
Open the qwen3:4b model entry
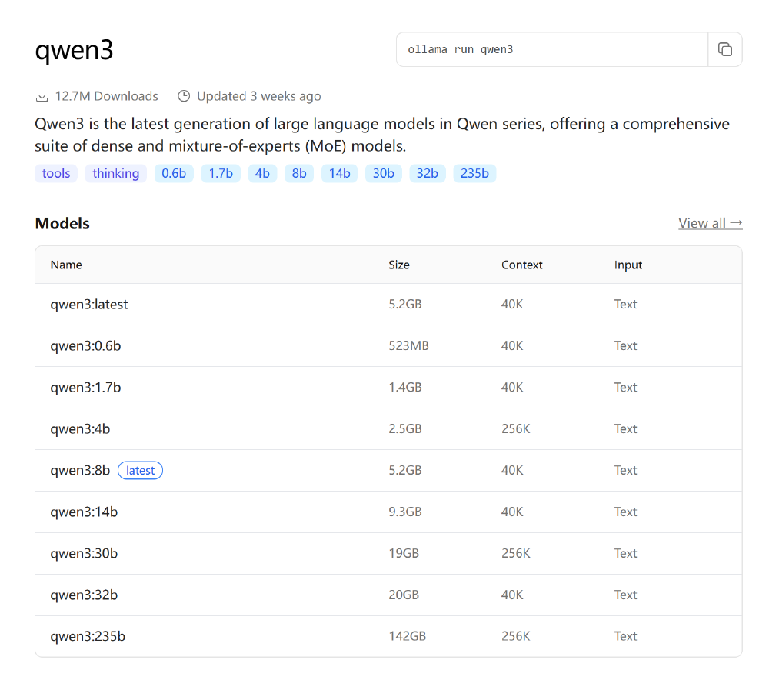(81, 429)
